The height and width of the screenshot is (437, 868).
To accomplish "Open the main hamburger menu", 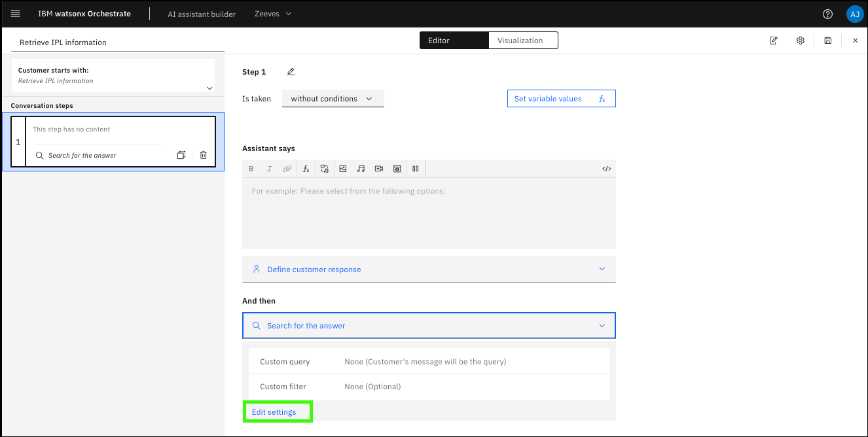I will pos(16,14).
